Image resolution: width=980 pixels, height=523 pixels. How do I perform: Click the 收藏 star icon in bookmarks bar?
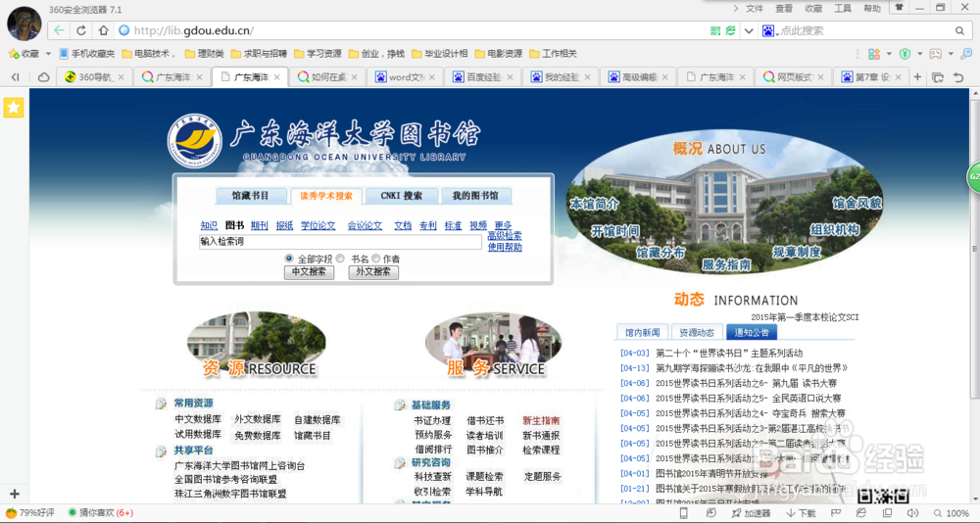click(x=13, y=54)
